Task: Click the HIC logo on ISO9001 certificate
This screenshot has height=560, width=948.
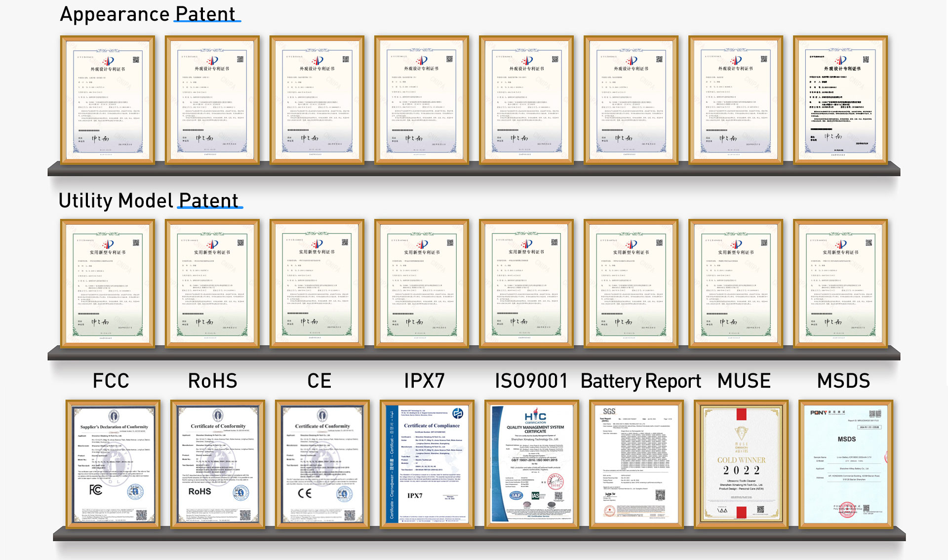Action: click(x=535, y=416)
